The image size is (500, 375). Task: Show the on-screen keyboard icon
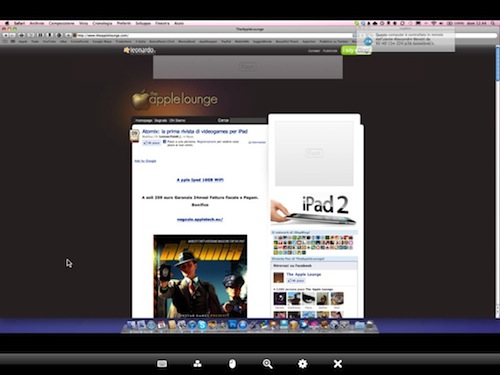pos(162,363)
